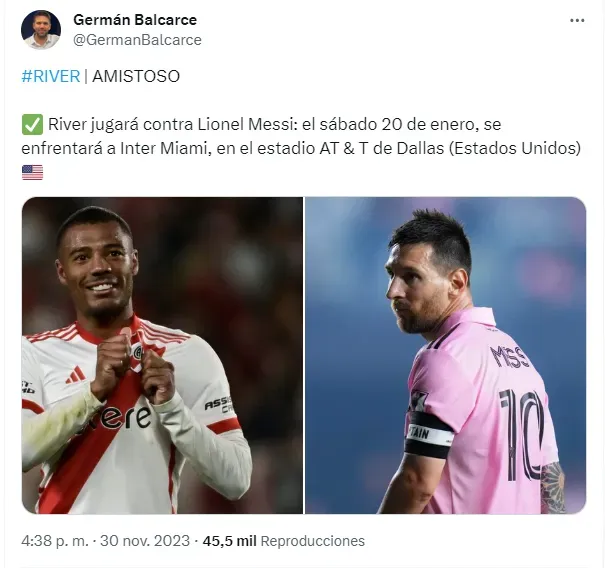Click the green check mark emoji
This screenshot has height=568, width=605.
coord(32,125)
